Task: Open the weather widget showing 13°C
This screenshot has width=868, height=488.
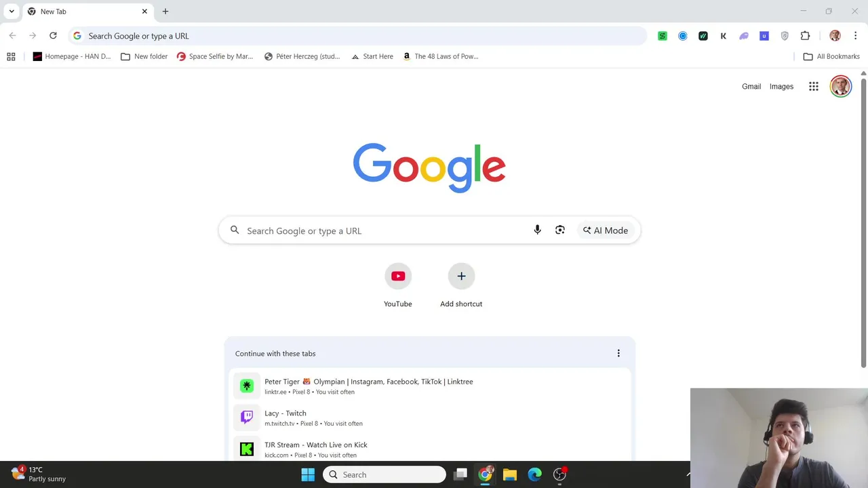Action: coord(39,474)
